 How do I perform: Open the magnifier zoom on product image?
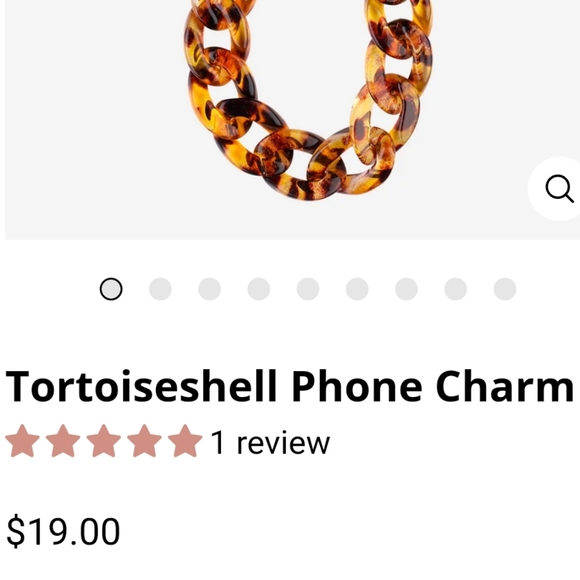pyautogui.click(x=557, y=189)
